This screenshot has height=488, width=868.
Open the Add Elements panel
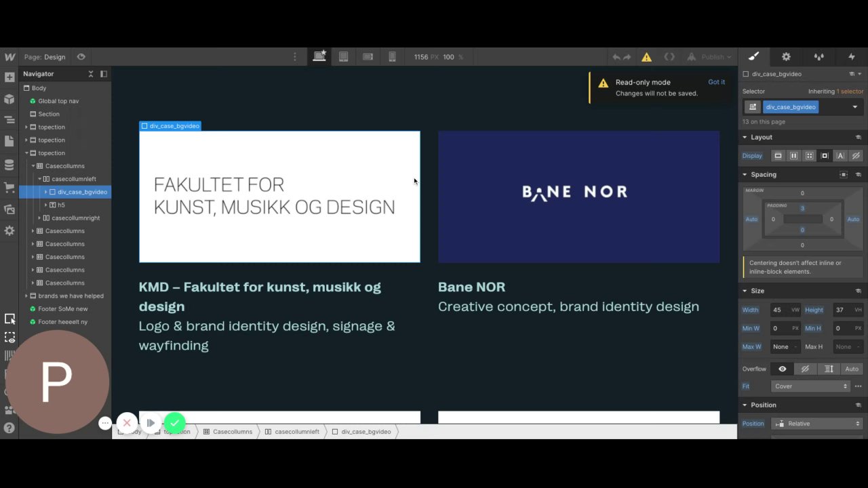click(9, 77)
